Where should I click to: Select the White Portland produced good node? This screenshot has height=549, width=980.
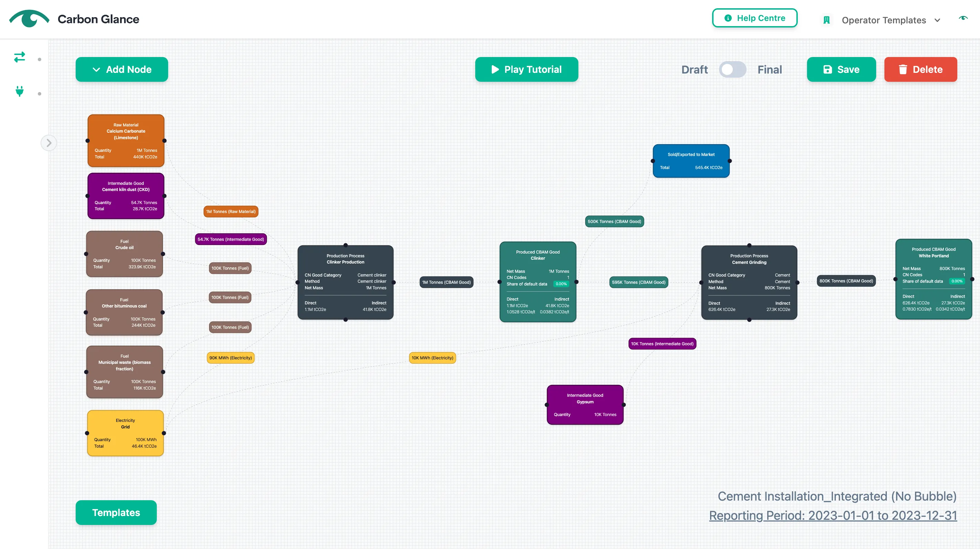click(934, 279)
